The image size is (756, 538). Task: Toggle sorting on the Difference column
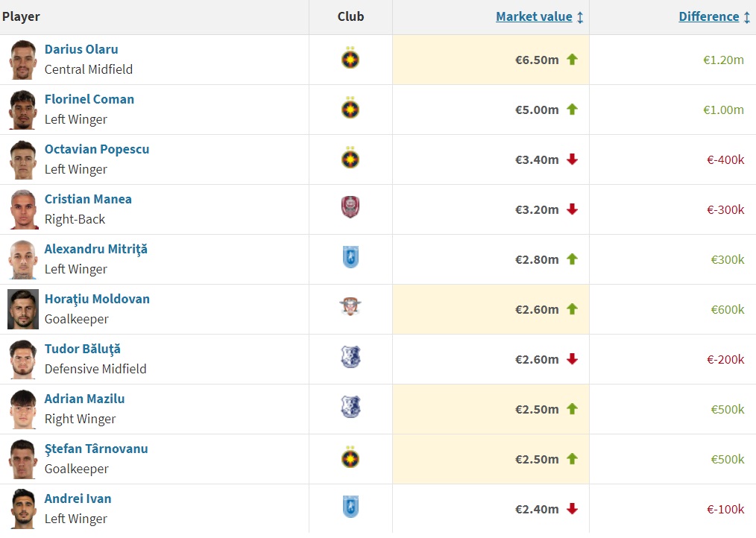coord(708,16)
